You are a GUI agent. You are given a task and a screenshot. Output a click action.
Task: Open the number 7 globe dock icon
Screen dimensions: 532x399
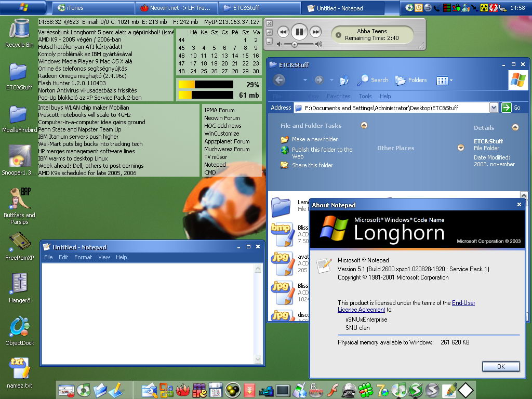coord(382,391)
